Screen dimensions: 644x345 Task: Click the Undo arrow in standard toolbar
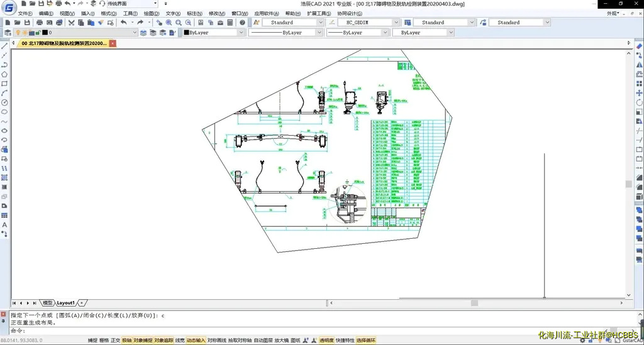coord(124,23)
